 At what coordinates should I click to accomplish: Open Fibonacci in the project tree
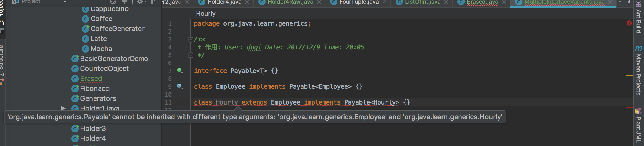pyautogui.click(x=95, y=88)
